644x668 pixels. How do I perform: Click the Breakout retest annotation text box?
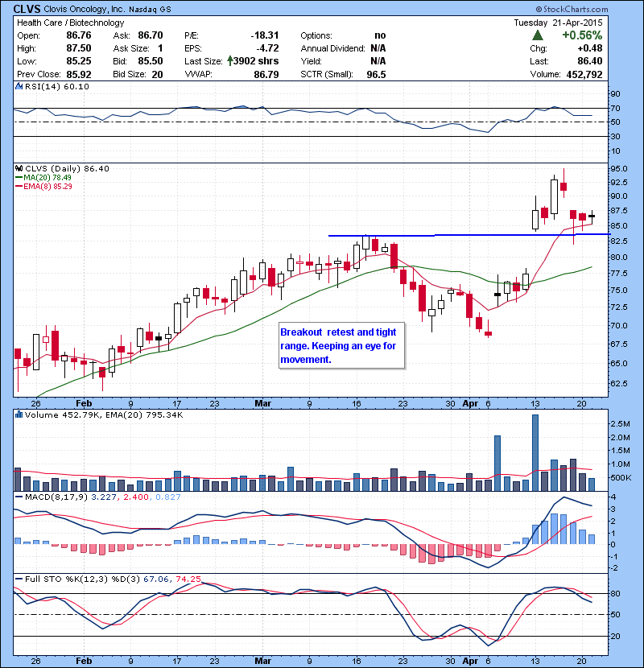pos(341,345)
